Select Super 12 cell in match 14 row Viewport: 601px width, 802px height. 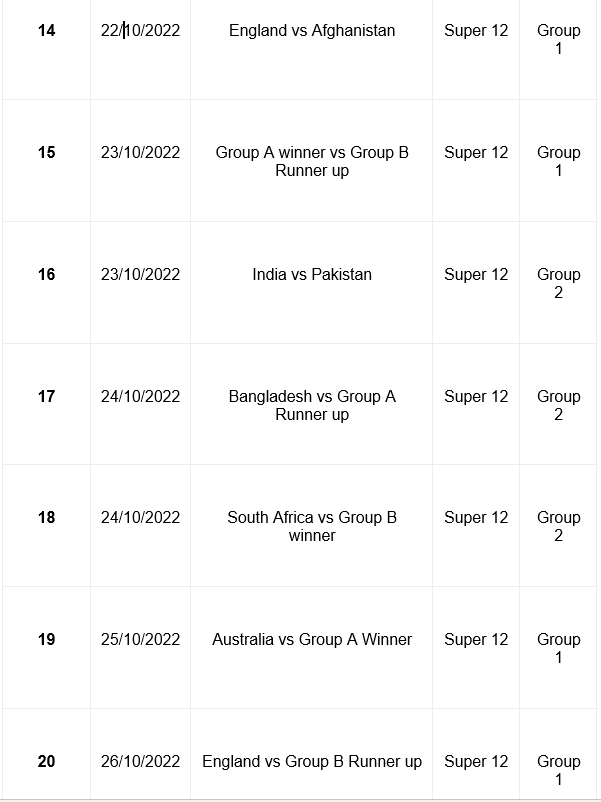pos(476,50)
